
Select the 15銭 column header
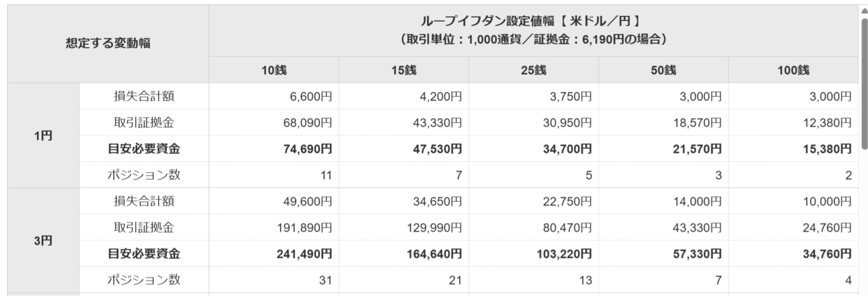pos(403,70)
